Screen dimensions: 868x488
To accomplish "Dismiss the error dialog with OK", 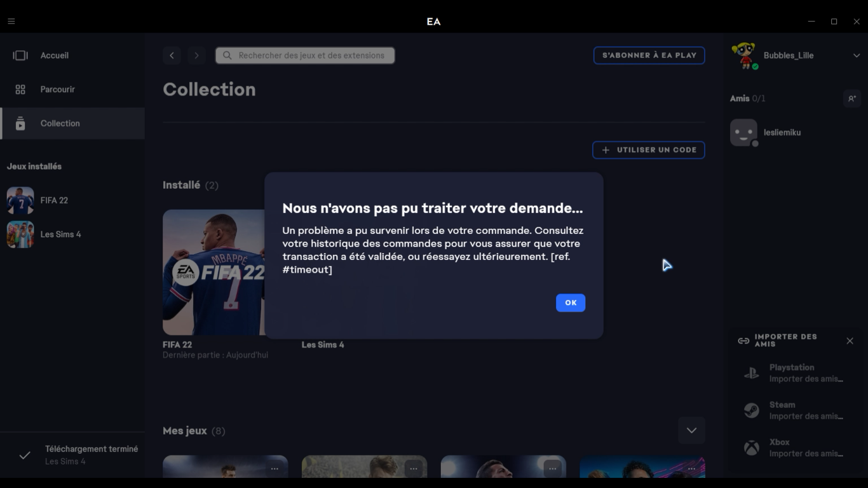I will 571,303.
